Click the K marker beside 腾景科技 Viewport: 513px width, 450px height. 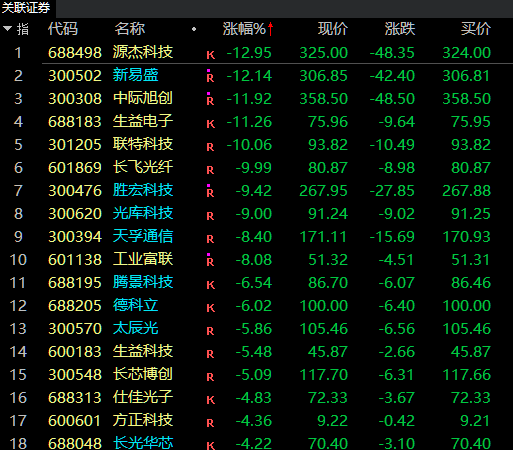click(210, 285)
